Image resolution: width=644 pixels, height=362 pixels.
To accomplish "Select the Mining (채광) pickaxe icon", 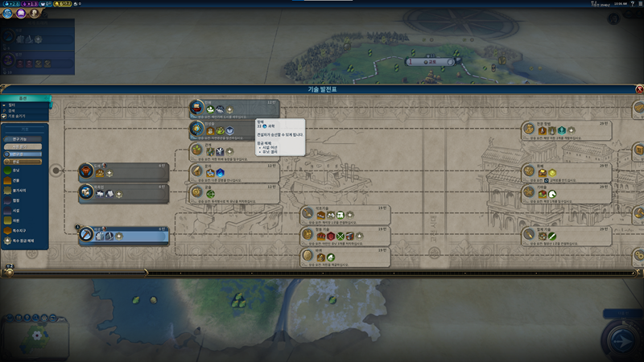I will click(x=86, y=234).
